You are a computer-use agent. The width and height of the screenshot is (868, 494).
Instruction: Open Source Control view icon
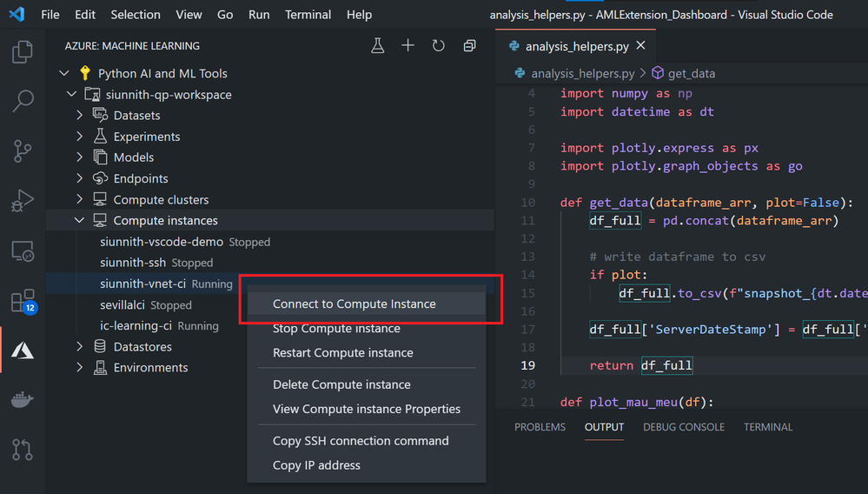[22, 150]
